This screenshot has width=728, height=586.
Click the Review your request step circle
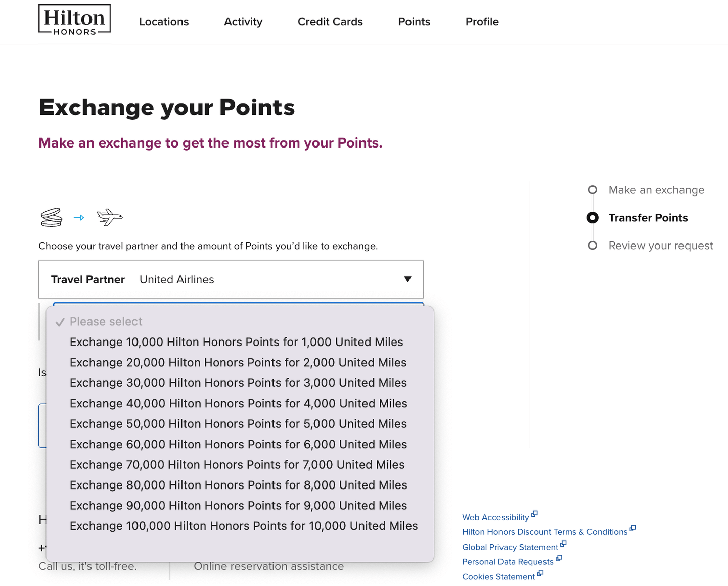pyautogui.click(x=593, y=246)
